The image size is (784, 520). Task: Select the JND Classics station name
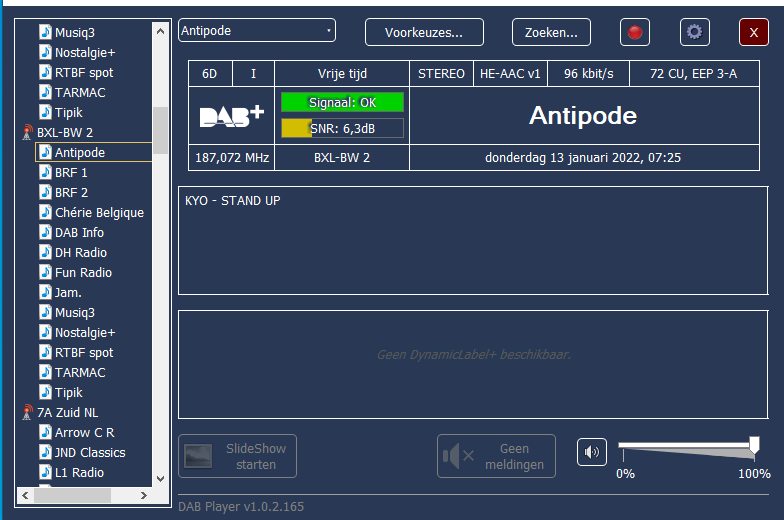coord(90,452)
